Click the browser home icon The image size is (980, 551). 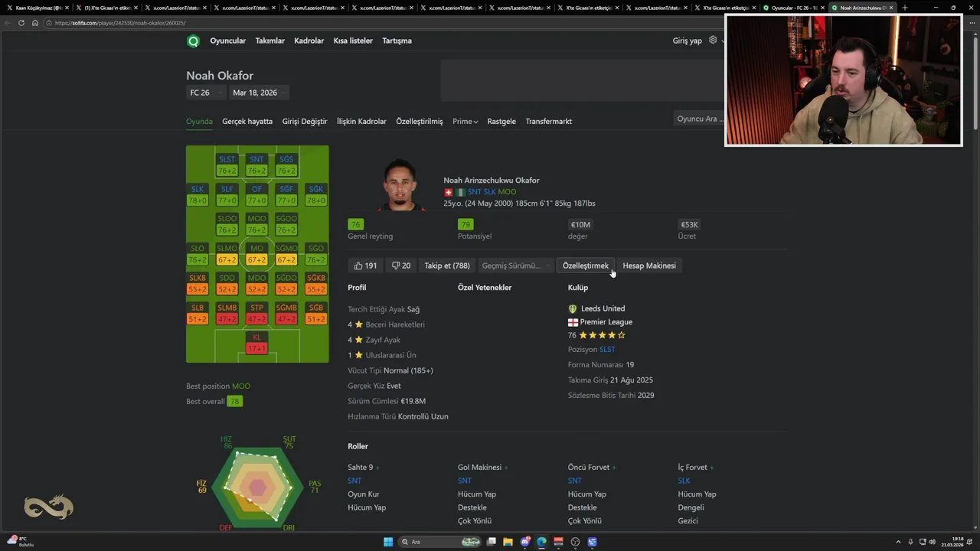coord(34,23)
